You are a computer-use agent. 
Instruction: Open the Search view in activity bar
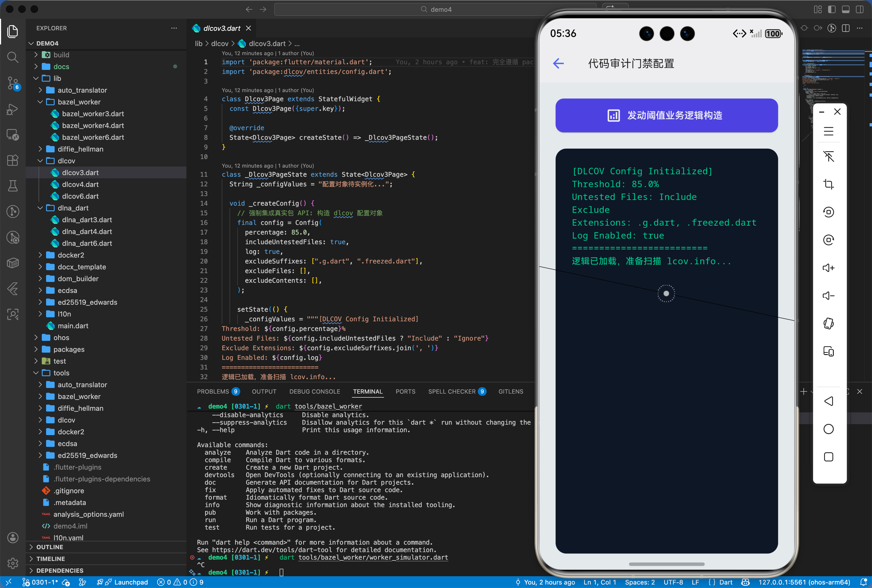(13, 57)
